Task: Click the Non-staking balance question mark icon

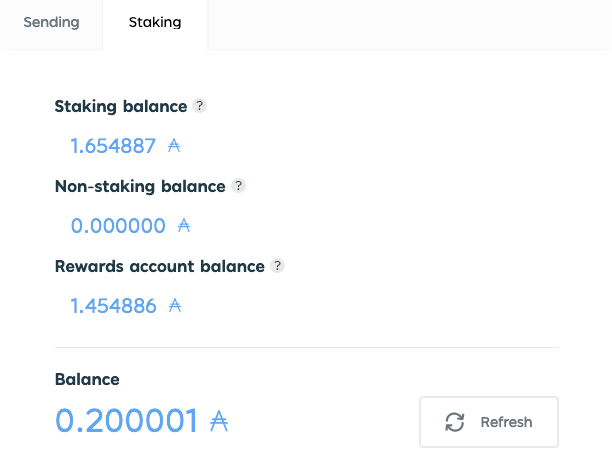Action: coord(238,185)
